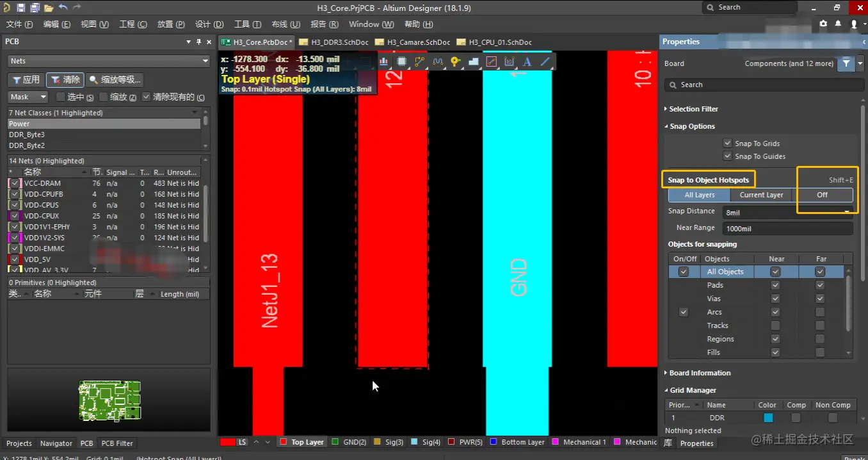Pin the PCB panel
Viewport: 868px width, 460px height.
point(198,42)
